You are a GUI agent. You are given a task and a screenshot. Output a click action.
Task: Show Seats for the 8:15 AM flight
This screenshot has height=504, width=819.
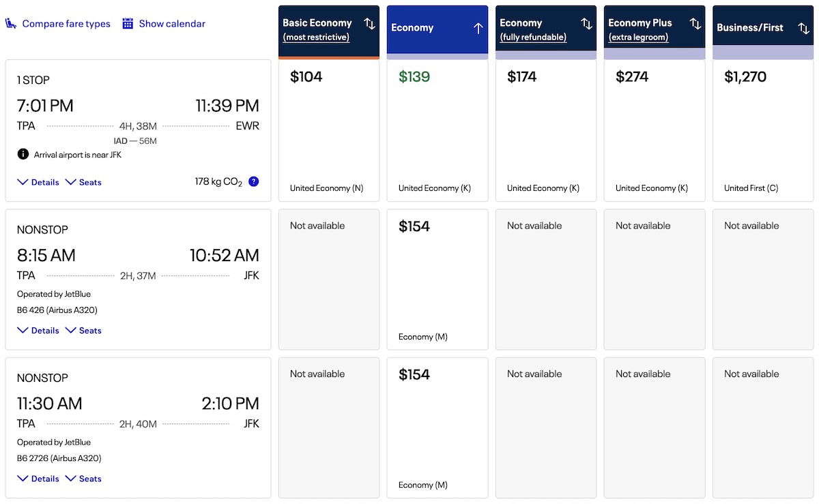tap(83, 330)
